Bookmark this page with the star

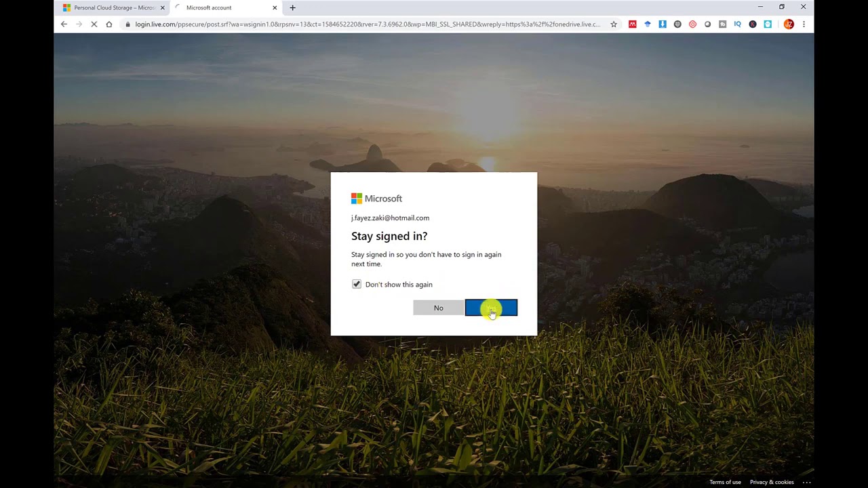click(x=614, y=24)
